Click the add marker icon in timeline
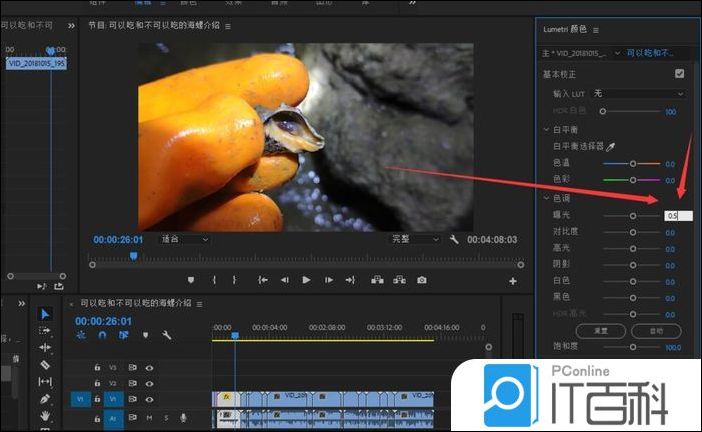The image size is (702, 432). pyautogui.click(x=145, y=336)
